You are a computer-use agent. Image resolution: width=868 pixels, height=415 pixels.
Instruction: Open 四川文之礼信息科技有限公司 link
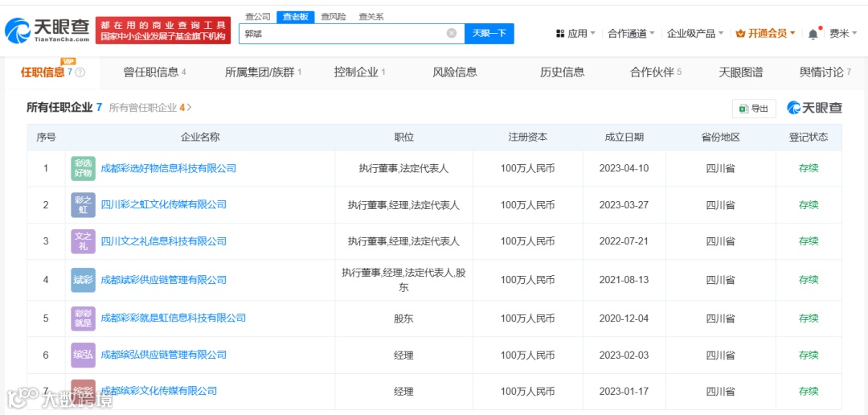(x=164, y=241)
